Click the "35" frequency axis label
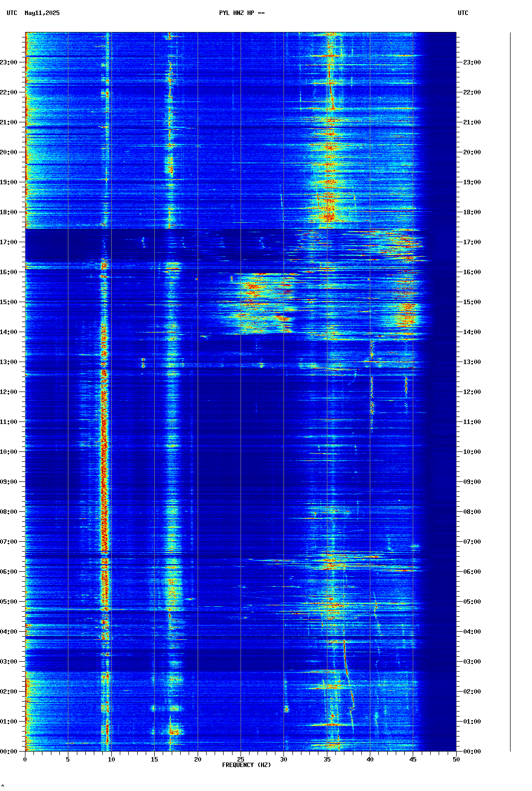This screenshot has width=532, height=791. pos(327,760)
